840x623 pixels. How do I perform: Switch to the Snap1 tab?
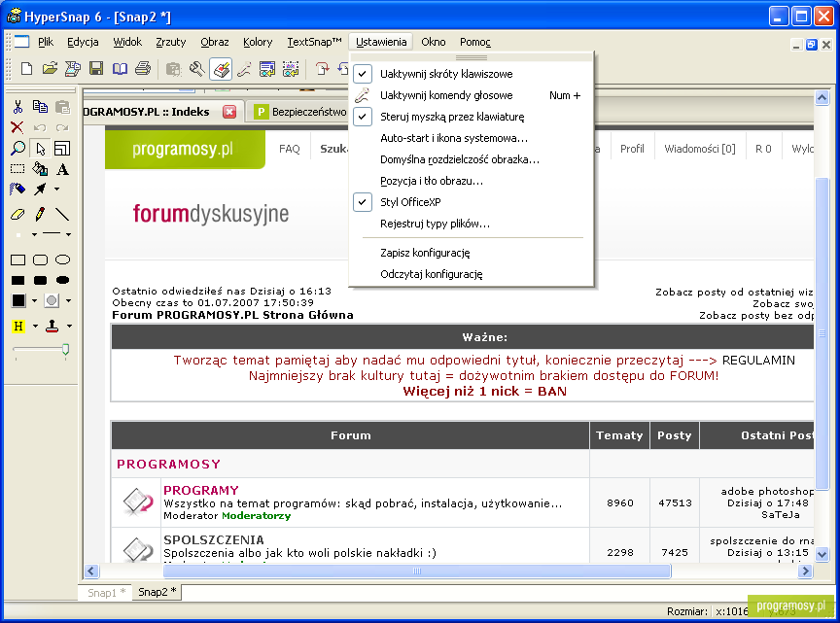106,593
